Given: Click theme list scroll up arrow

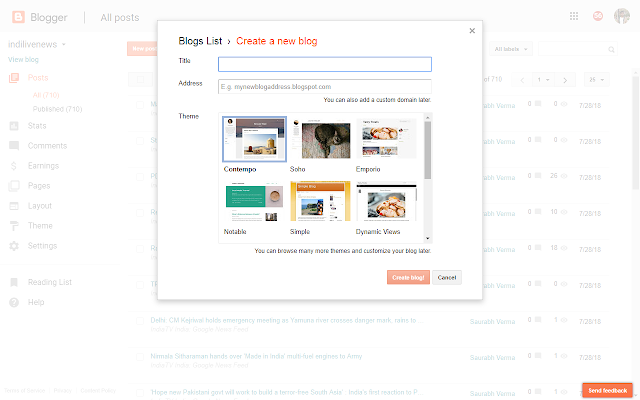Looking at the screenshot, I should point(427,118).
